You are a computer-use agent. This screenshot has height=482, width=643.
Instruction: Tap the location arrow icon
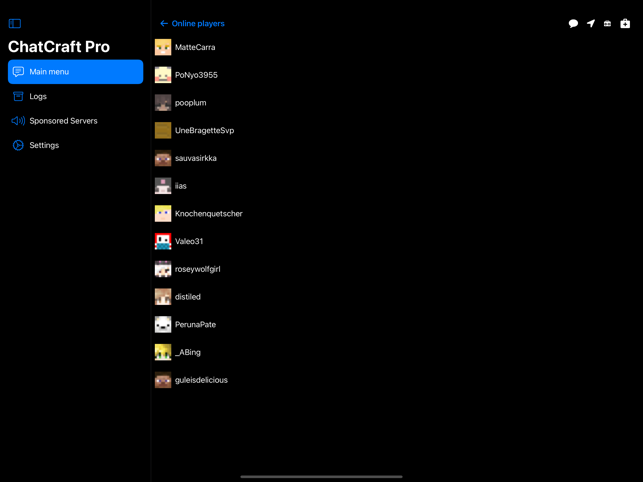pos(590,23)
